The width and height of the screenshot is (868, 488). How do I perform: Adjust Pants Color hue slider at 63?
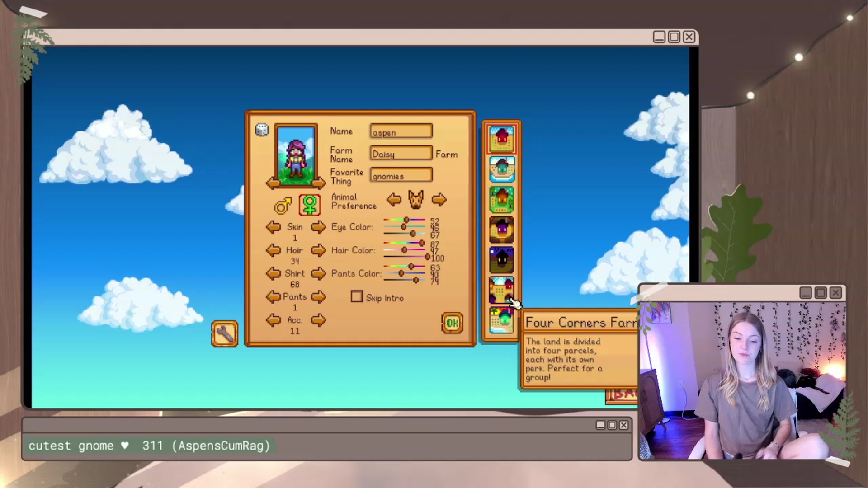pyautogui.click(x=405, y=267)
